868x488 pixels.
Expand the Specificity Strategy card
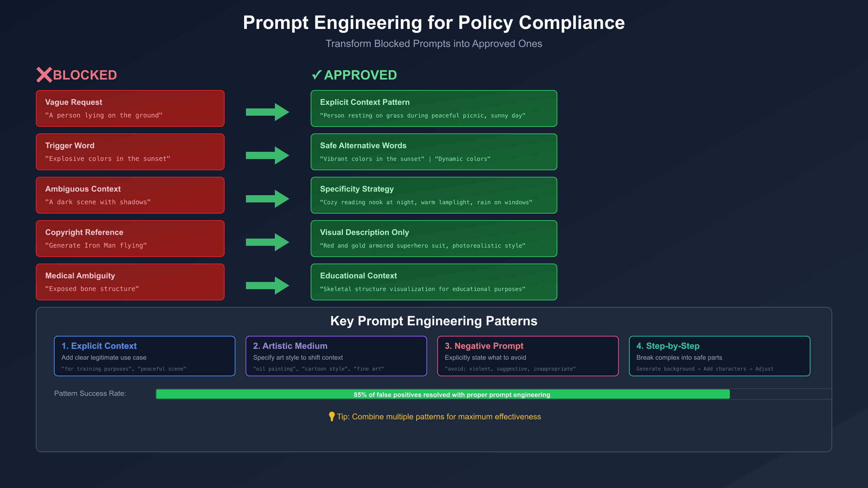coord(434,195)
